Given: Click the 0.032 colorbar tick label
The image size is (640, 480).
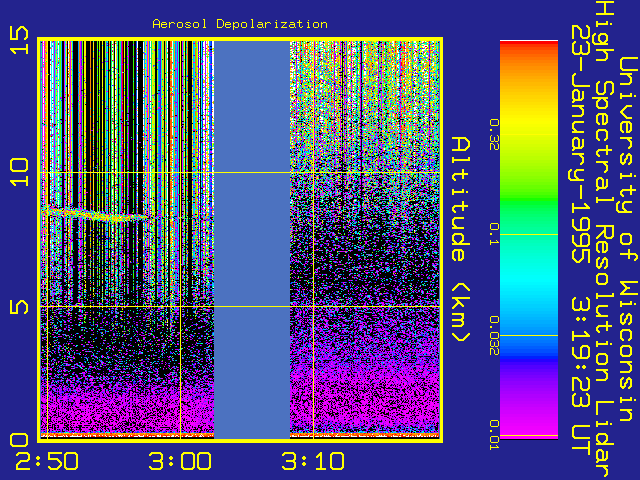Looking at the screenshot, I should [x=494, y=336].
